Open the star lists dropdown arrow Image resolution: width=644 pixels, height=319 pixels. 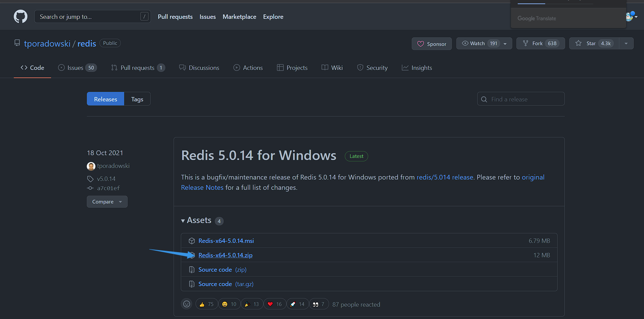tap(626, 44)
